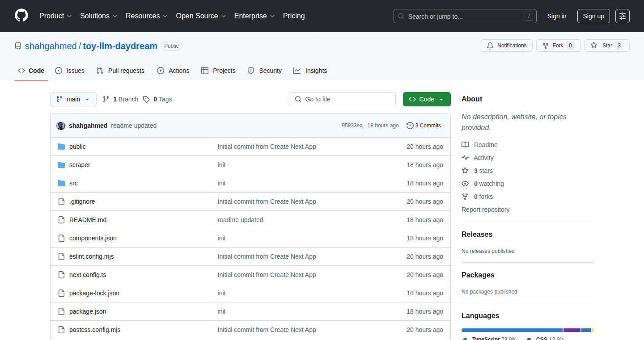Click the components.json file icon
Image resolution: width=644 pixels, height=340 pixels.
(61, 238)
